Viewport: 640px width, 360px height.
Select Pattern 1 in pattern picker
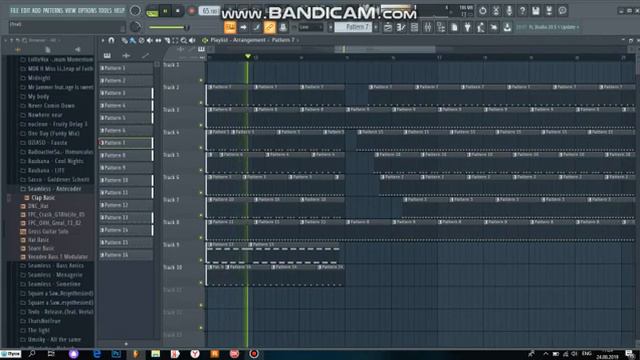click(126, 68)
